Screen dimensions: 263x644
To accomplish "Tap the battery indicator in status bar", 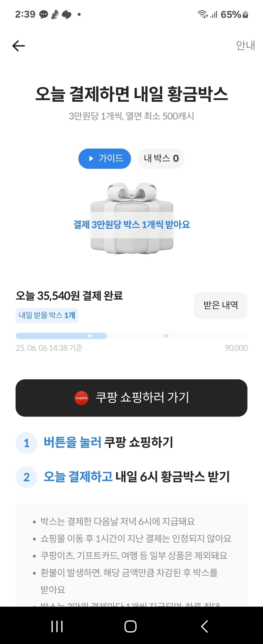I will [x=245, y=15].
